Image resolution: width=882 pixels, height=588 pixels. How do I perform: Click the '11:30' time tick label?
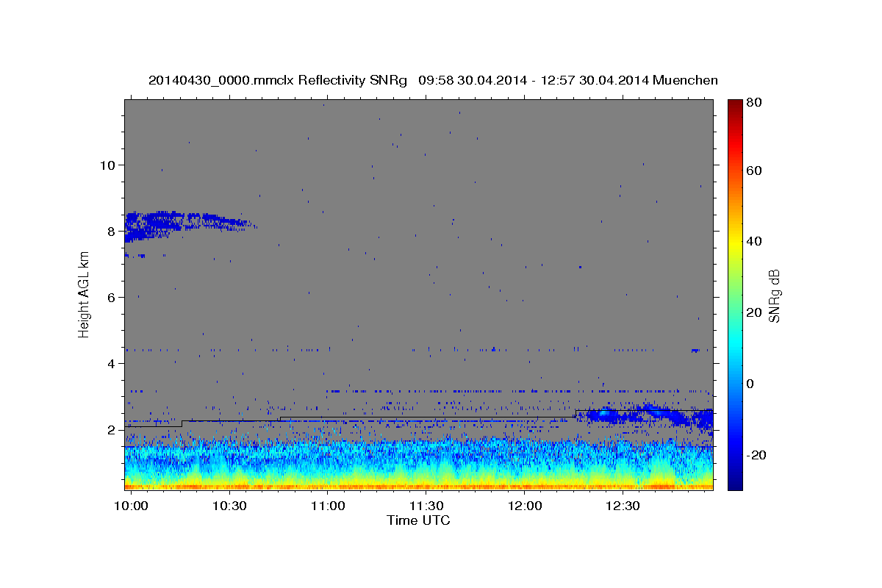coord(426,506)
